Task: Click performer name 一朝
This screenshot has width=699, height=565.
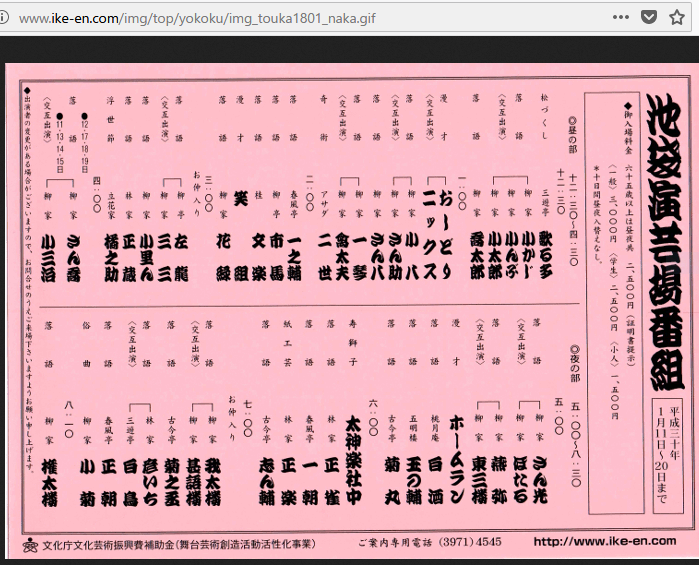Action: tap(309, 482)
